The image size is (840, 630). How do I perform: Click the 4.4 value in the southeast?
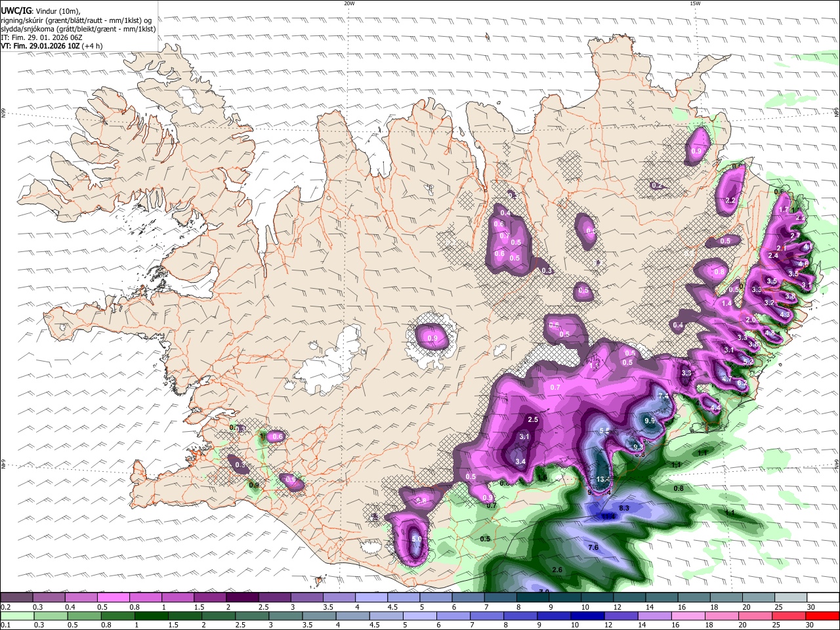click(715, 408)
